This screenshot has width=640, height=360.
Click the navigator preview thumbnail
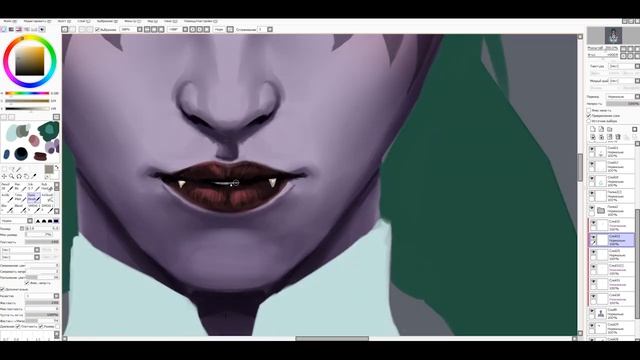[613, 36]
